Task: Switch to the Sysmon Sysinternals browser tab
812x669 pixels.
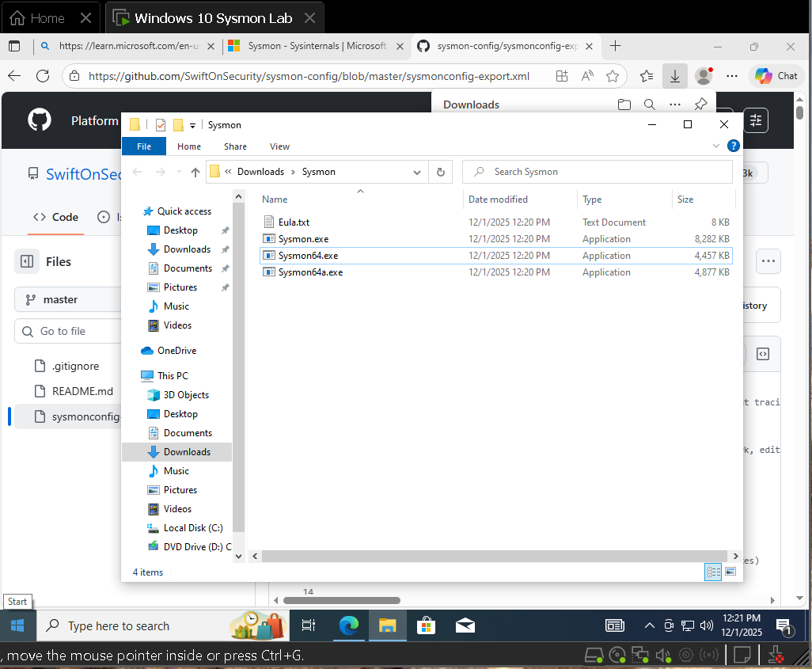Action: coord(311,46)
